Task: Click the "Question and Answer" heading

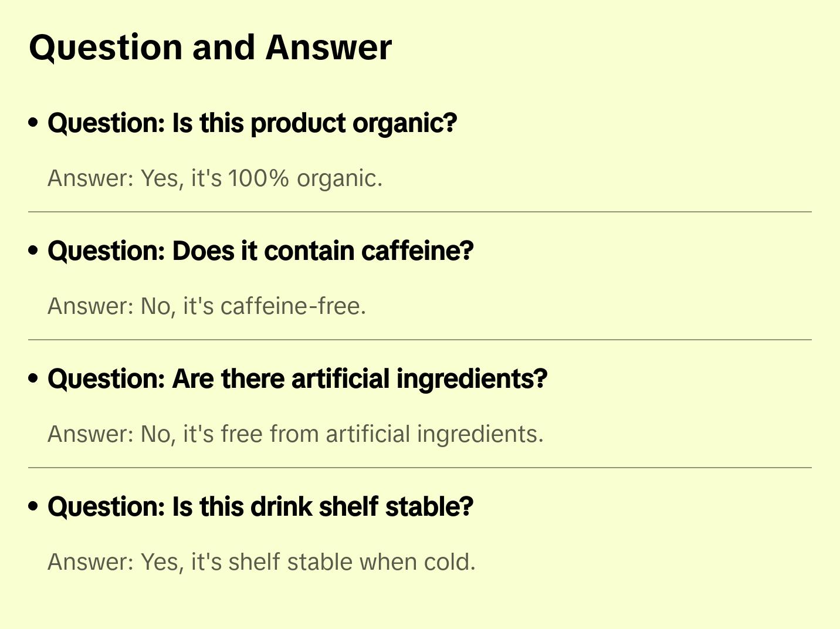Action: [210, 48]
